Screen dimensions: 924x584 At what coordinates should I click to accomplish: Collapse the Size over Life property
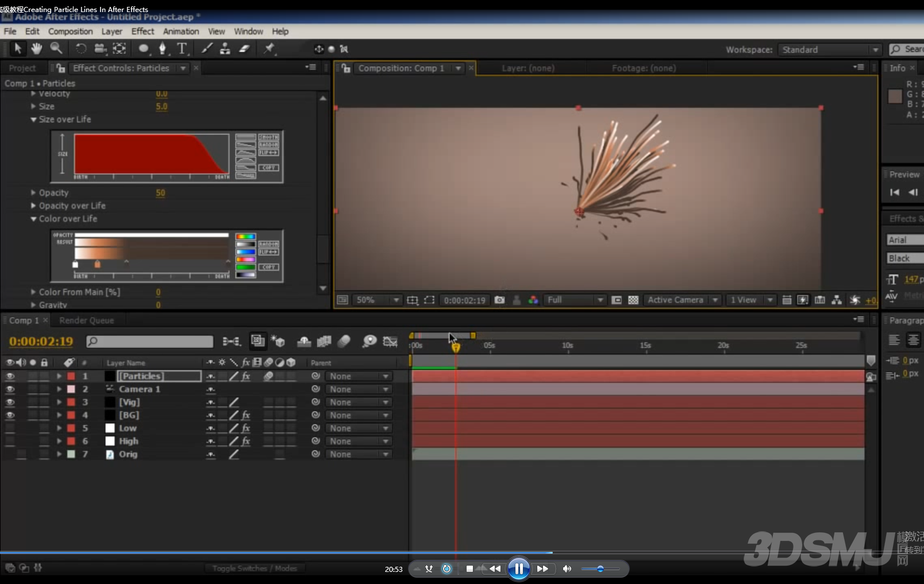(x=33, y=119)
